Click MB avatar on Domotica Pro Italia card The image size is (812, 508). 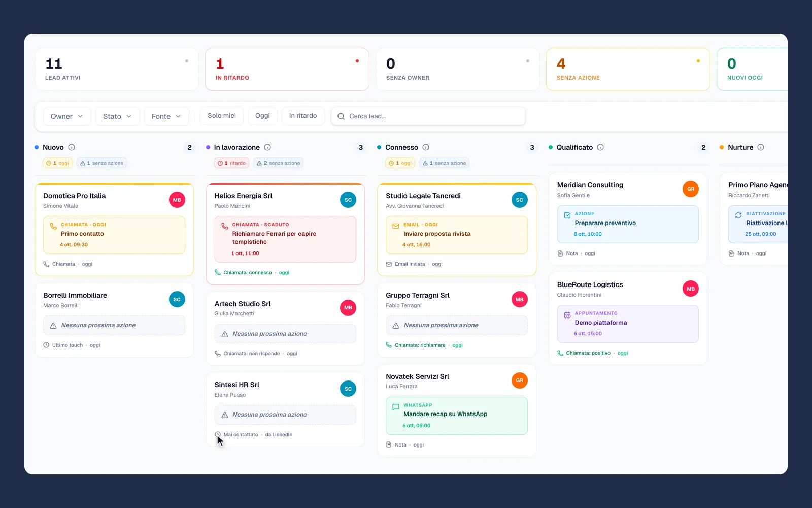[177, 200]
